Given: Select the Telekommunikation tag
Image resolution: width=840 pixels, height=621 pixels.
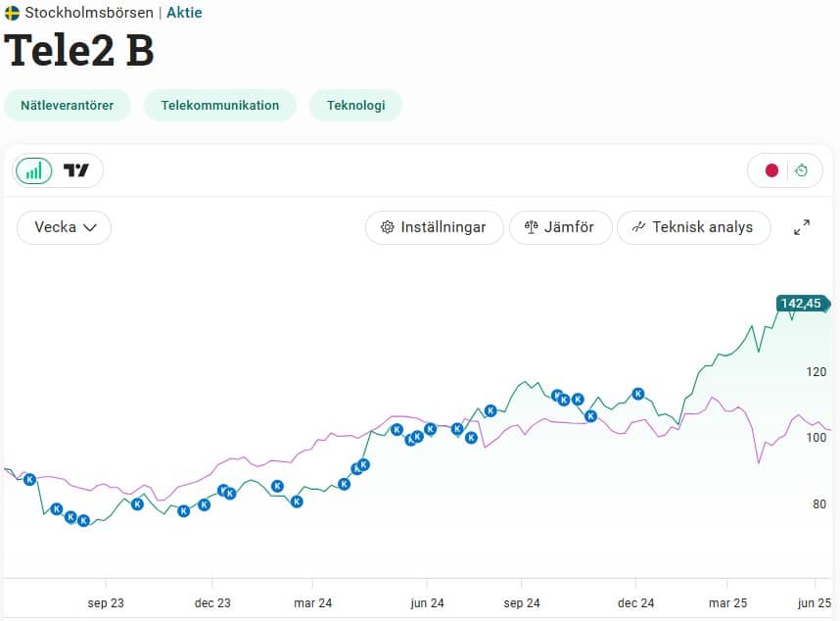Looking at the screenshot, I should pos(220,106).
